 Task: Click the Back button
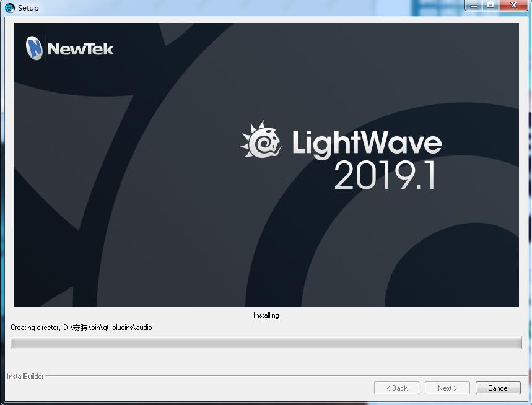[396, 388]
